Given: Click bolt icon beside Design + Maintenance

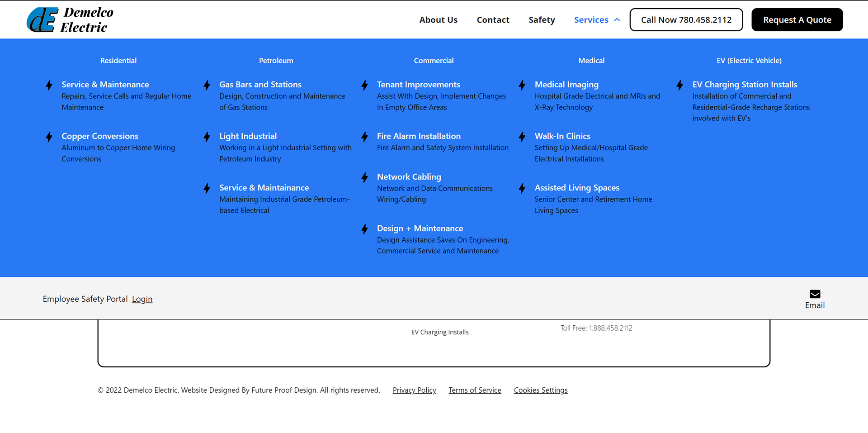Looking at the screenshot, I should pos(365,229).
